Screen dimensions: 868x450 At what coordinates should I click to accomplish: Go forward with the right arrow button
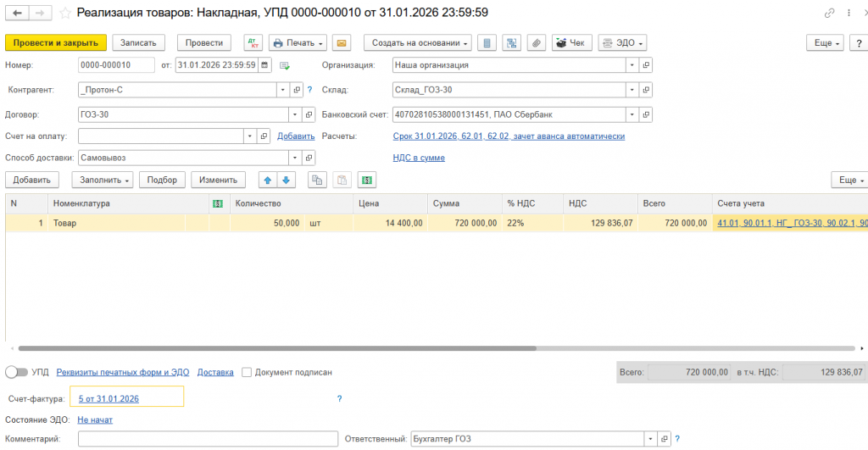pyautogui.click(x=41, y=13)
